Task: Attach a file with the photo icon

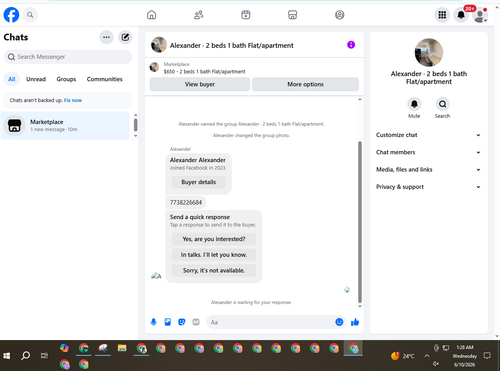Action: (168, 322)
